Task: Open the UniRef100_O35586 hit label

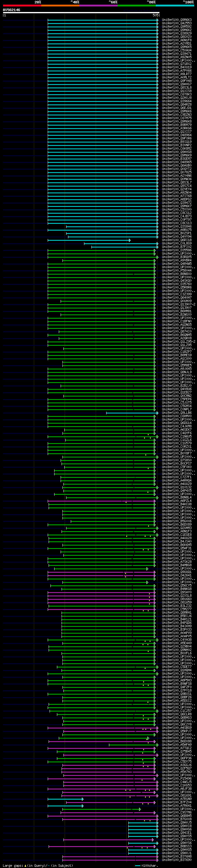Action: pyautogui.click(x=176, y=250)
